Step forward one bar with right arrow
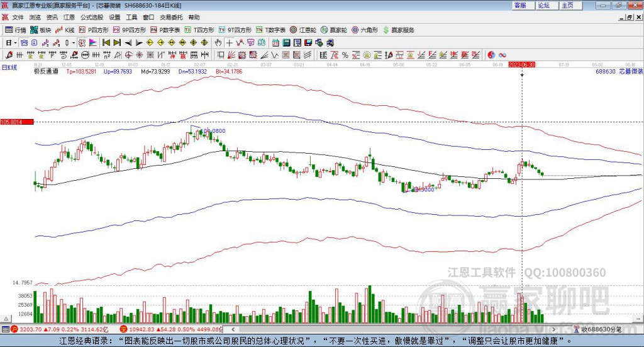 (139, 43)
